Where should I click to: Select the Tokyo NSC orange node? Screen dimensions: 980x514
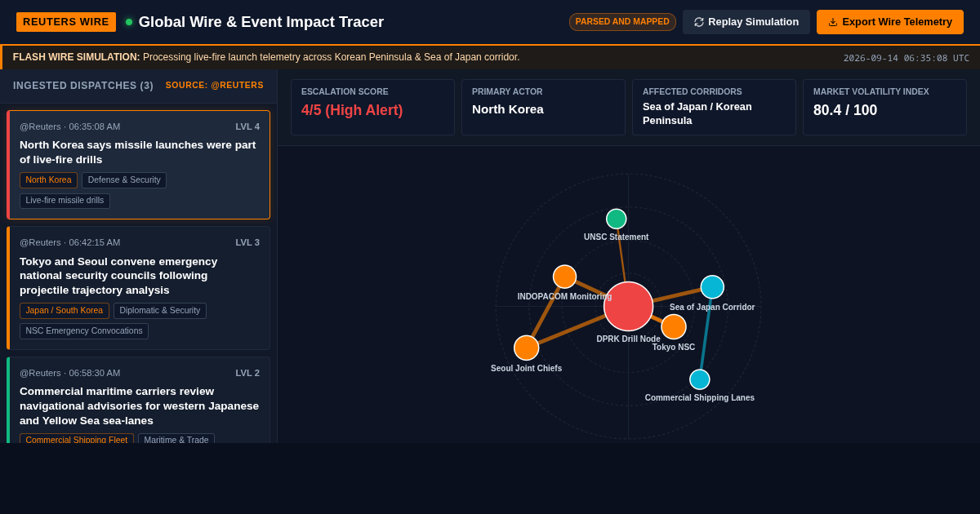coord(674,326)
